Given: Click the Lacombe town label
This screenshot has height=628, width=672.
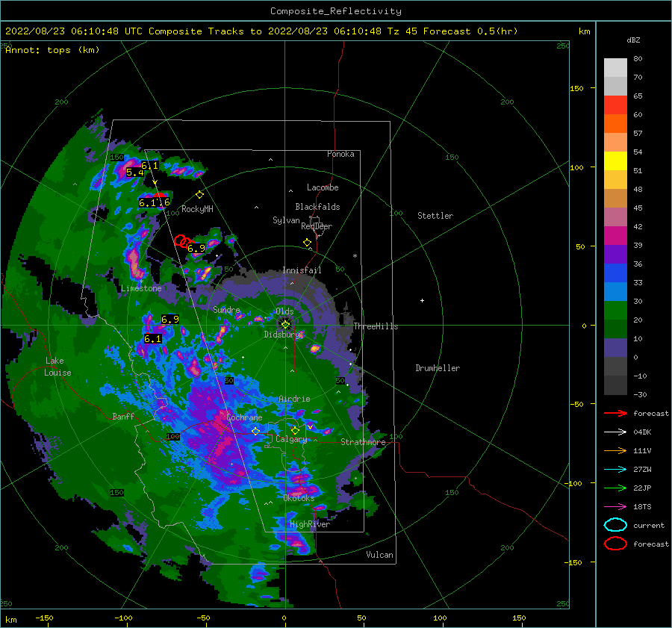Looking at the screenshot, I should [323, 187].
